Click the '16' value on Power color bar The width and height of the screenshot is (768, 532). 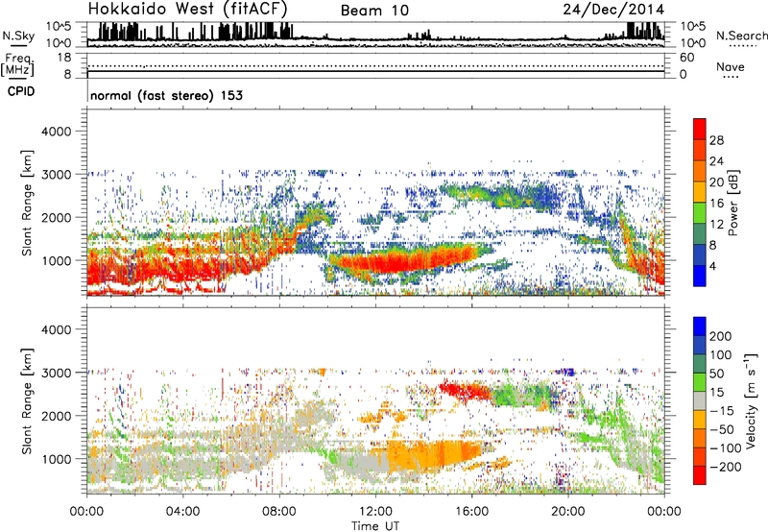click(x=716, y=204)
